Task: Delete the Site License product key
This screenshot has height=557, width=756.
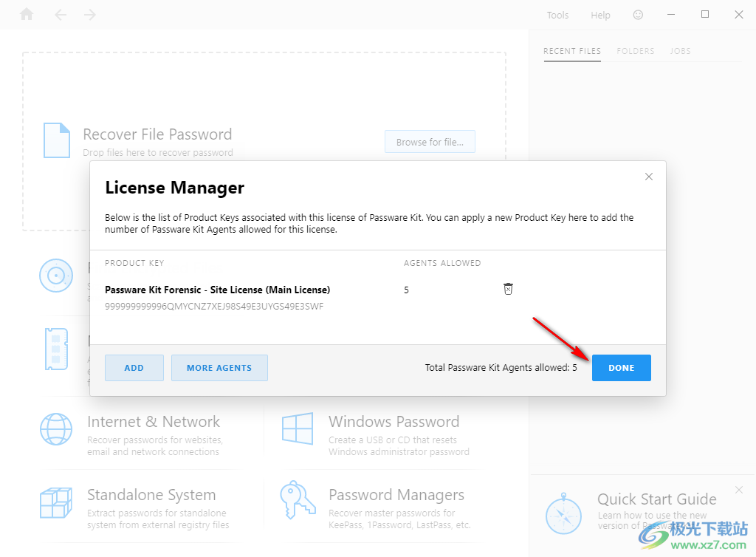Action: 508,289
